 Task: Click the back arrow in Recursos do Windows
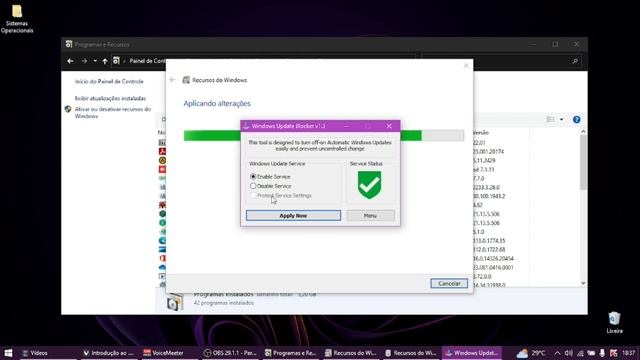(x=172, y=80)
